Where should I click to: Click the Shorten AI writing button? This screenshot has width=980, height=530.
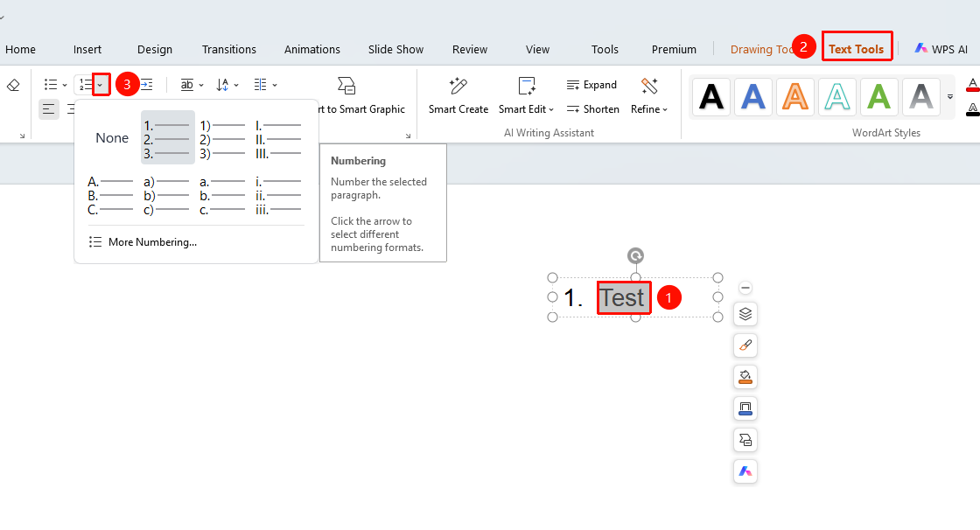tap(592, 109)
